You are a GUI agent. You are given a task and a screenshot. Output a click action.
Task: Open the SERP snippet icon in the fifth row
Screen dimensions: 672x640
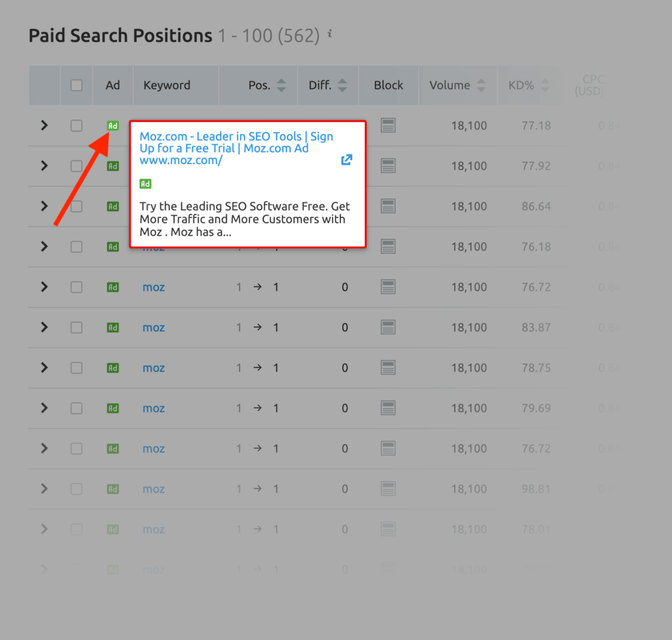click(x=388, y=287)
